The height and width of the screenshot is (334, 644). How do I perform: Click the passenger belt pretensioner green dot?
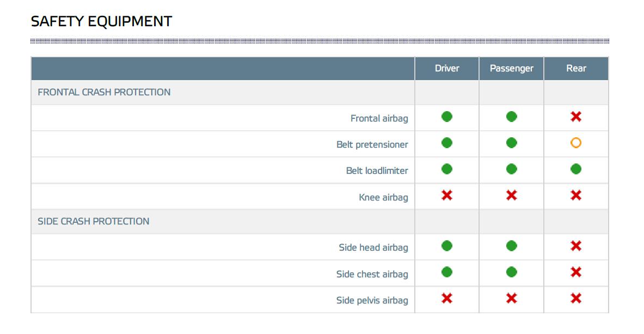click(512, 143)
